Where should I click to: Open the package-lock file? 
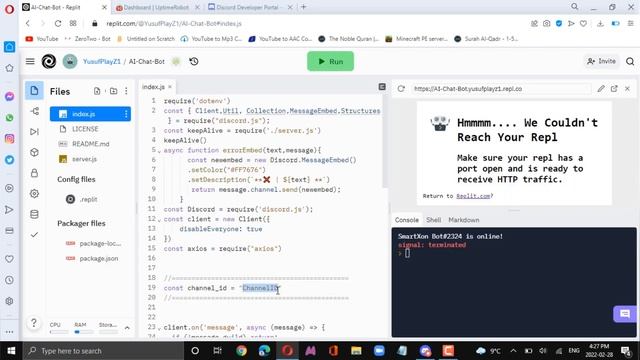pyautogui.click(x=100, y=244)
